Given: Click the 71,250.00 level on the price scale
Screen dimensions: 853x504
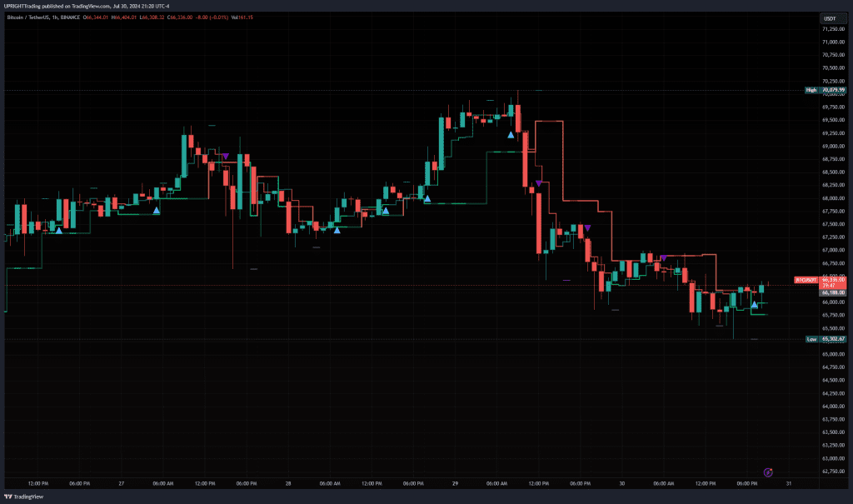Looking at the screenshot, I should coord(833,29).
